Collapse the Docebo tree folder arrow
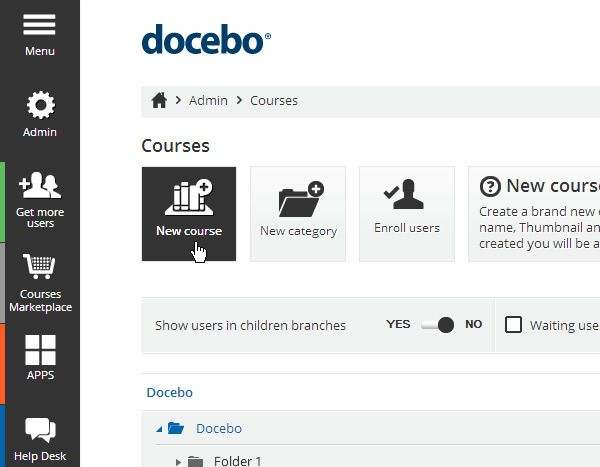 tap(159, 429)
